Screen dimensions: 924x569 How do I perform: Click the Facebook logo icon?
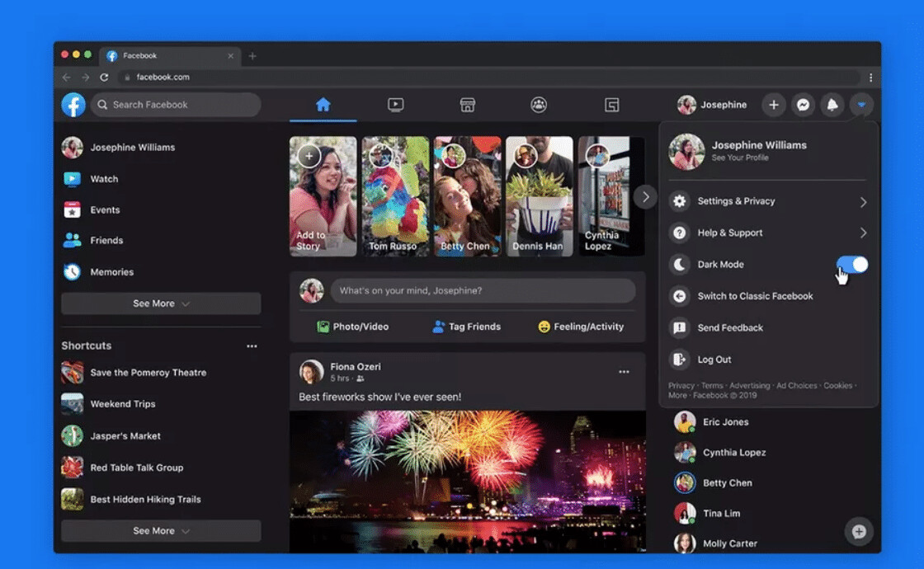click(x=73, y=105)
